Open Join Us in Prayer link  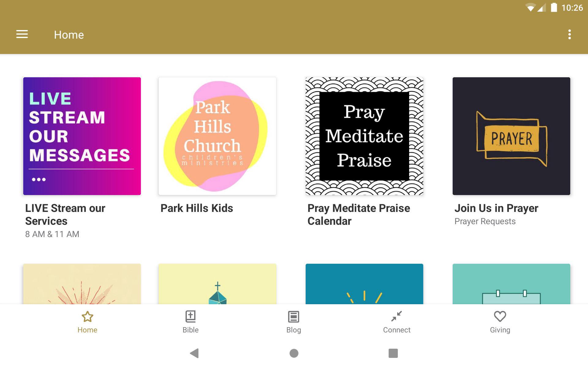pyautogui.click(x=496, y=208)
